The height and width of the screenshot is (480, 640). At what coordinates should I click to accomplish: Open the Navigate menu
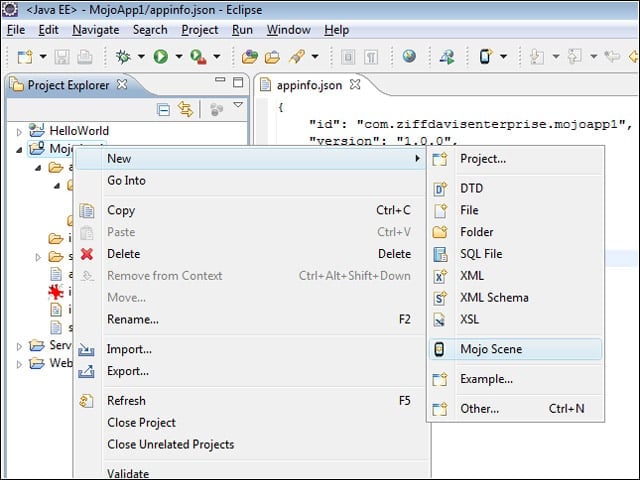pyautogui.click(x=96, y=30)
